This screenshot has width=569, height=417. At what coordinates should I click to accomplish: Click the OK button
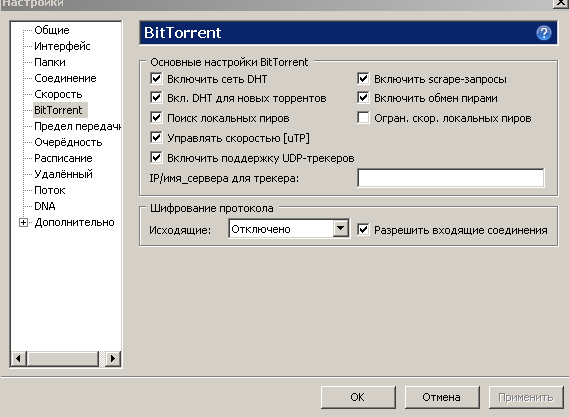pyautogui.click(x=358, y=397)
